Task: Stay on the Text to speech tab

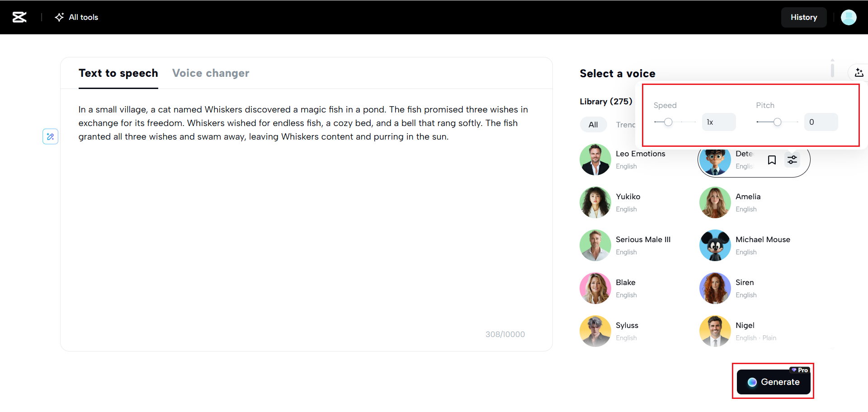Action: coord(118,73)
